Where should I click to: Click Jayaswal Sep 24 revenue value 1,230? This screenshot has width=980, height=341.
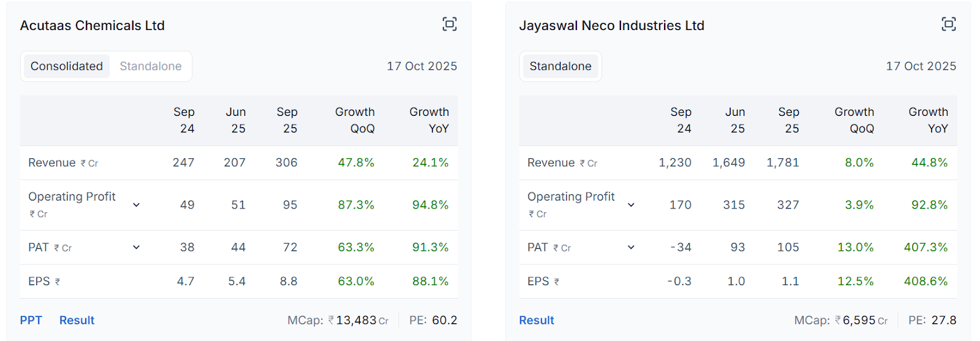coord(675,163)
